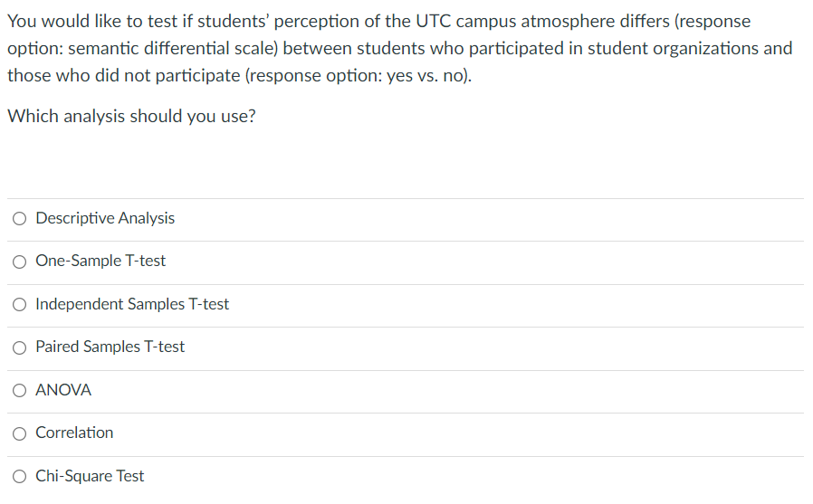Choose the Correlation radio button
This screenshot has width=813, height=504.
[x=20, y=433]
